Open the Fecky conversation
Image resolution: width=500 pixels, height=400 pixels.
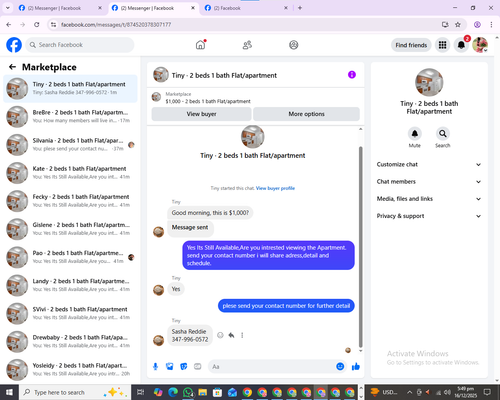click(x=70, y=201)
